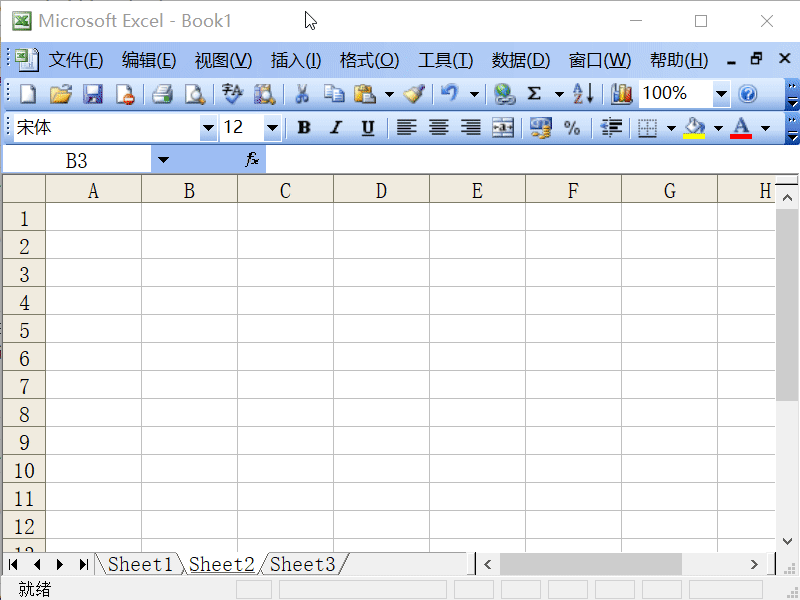Switch to the Sheet1 tab
Screen dimensions: 800x600
140,564
